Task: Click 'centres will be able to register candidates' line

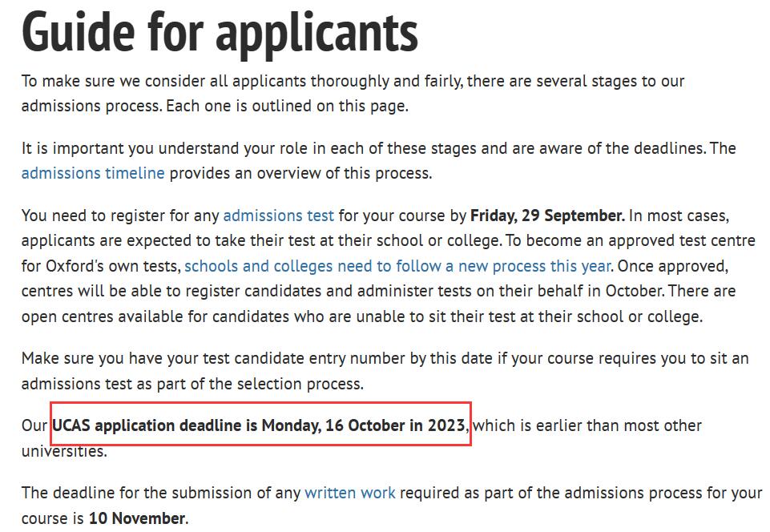Action: (x=378, y=291)
